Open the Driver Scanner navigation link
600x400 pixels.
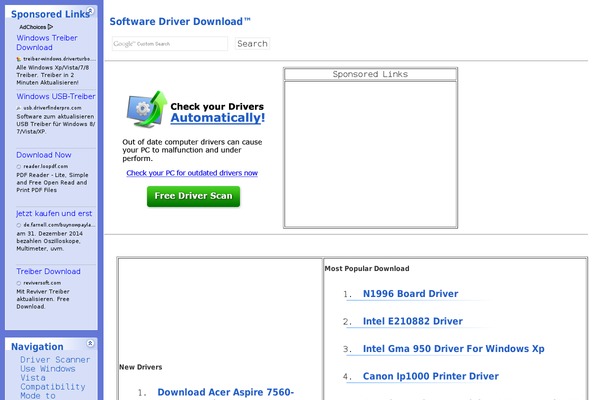point(55,360)
